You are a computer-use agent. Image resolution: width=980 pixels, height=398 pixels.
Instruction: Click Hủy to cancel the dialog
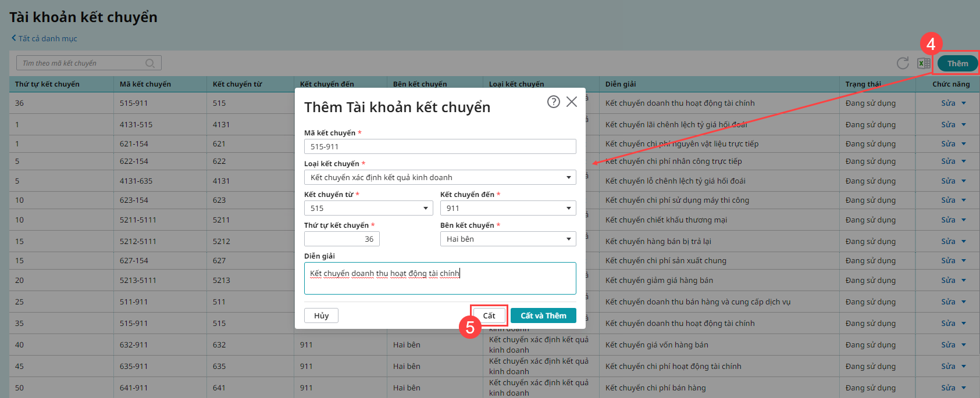(x=322, y=315)
